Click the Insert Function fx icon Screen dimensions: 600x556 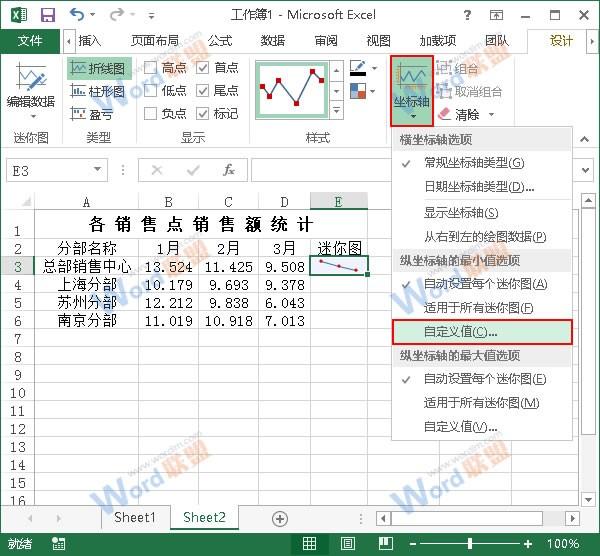click(x=229, y=170)
